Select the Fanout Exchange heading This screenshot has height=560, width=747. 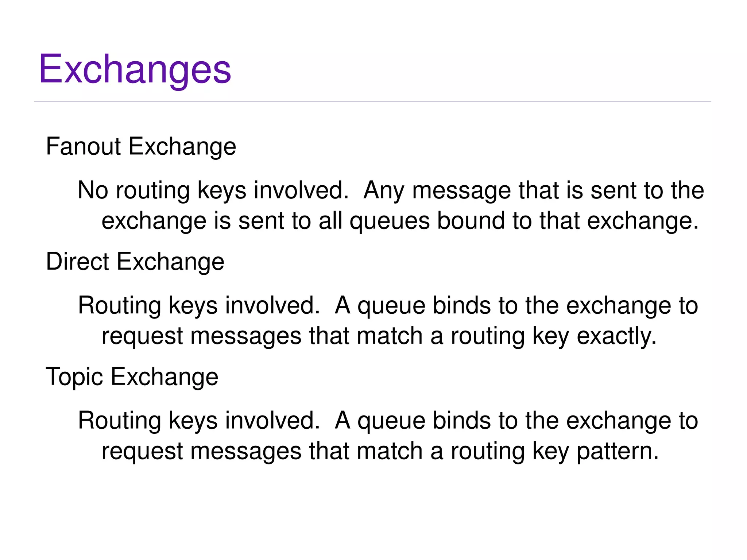click(x=141, y=147)
